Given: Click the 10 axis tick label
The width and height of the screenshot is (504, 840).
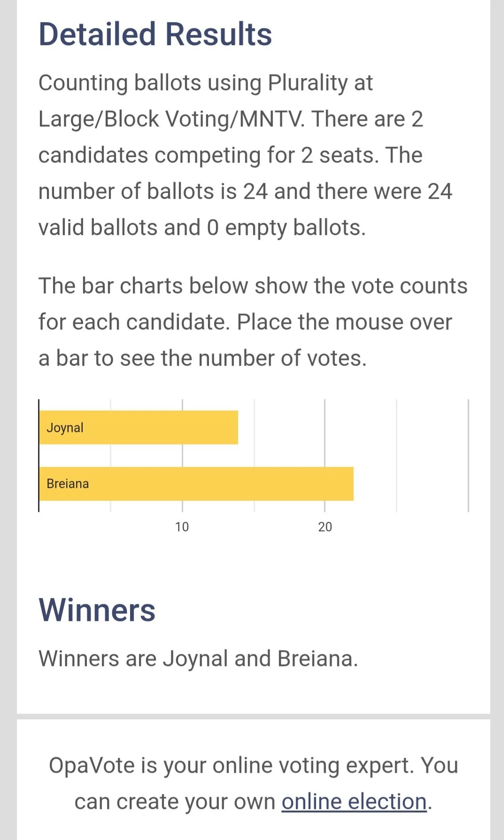Looking at the screenshot, I should point(182,527).
